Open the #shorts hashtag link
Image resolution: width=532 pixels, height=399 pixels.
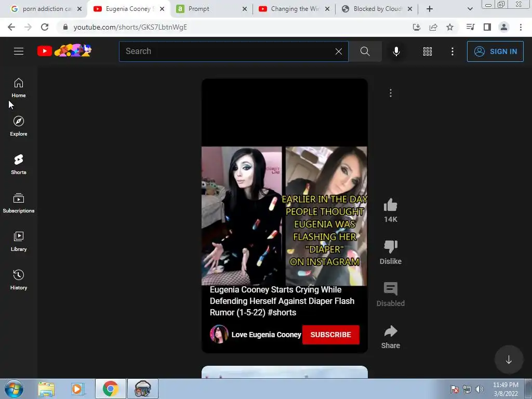pyautogui.click(x=282, y=312)
